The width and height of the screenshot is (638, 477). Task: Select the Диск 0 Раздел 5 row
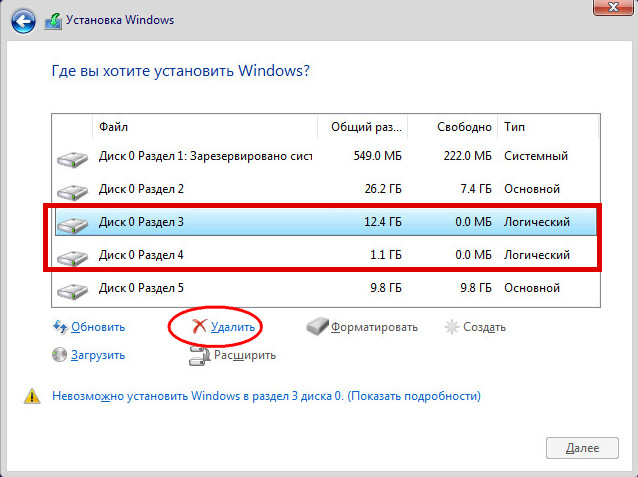(x=326, y=288)
